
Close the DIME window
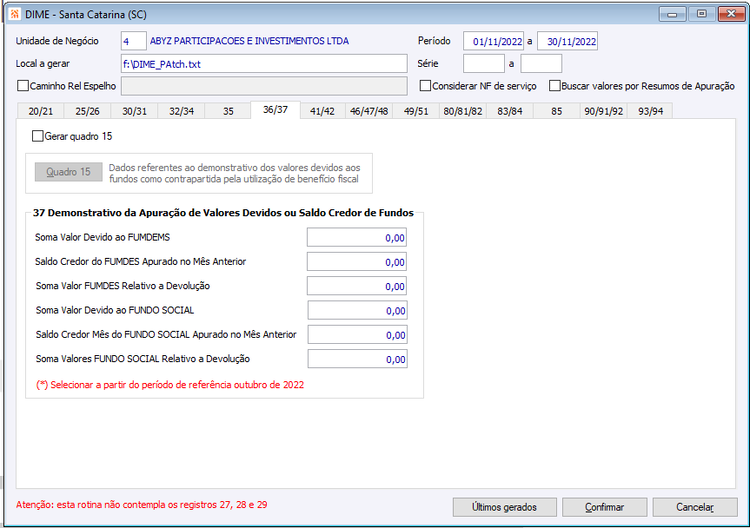coord(731,14)
